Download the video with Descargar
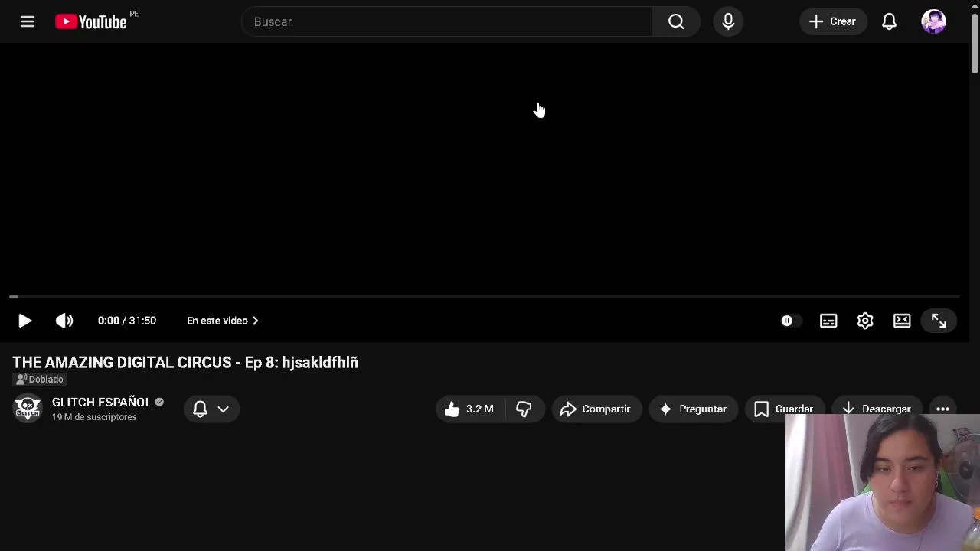 coord(876,409)
